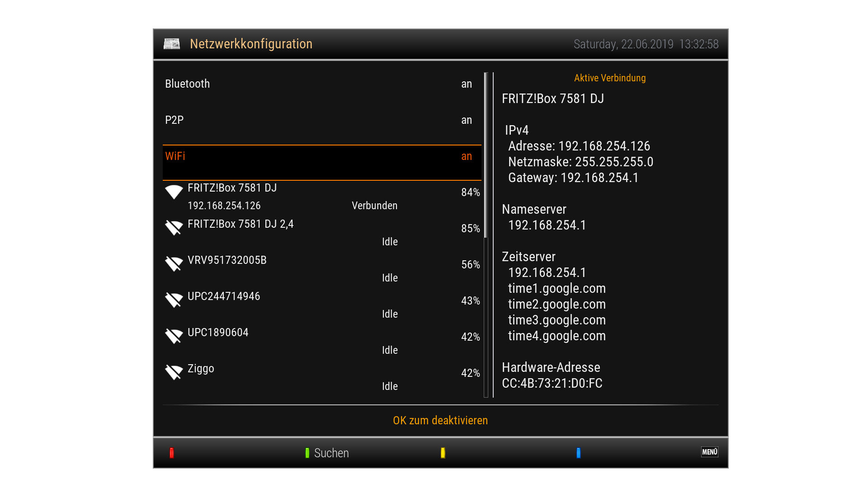Click the WiFi icon beside VRV951732005B
The height and width of the screenshot is (488, 868).
tap(174, 263)
